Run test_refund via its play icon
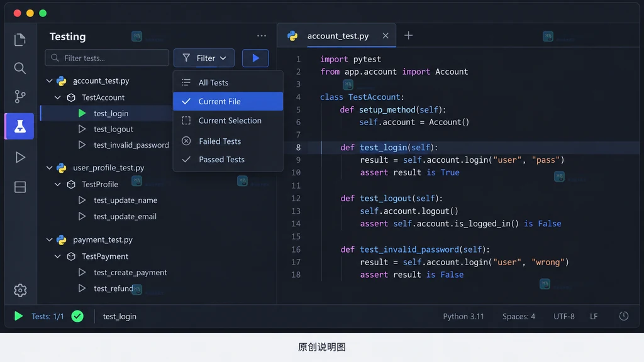The height and width of the screenshot is (362, 644). [82, 288]
